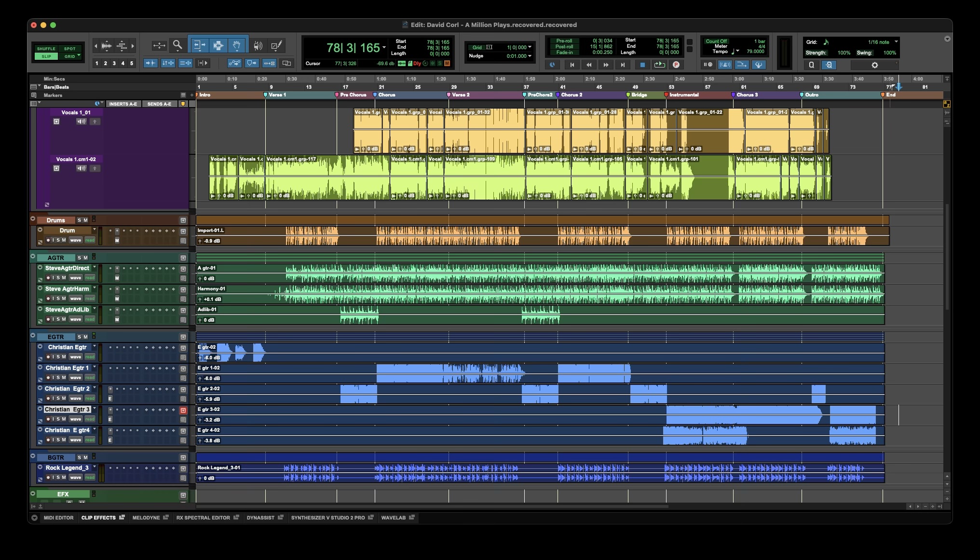Screen dimensions: 980x560
Task: Select the Pencil tool
Action: coord(276,45)
